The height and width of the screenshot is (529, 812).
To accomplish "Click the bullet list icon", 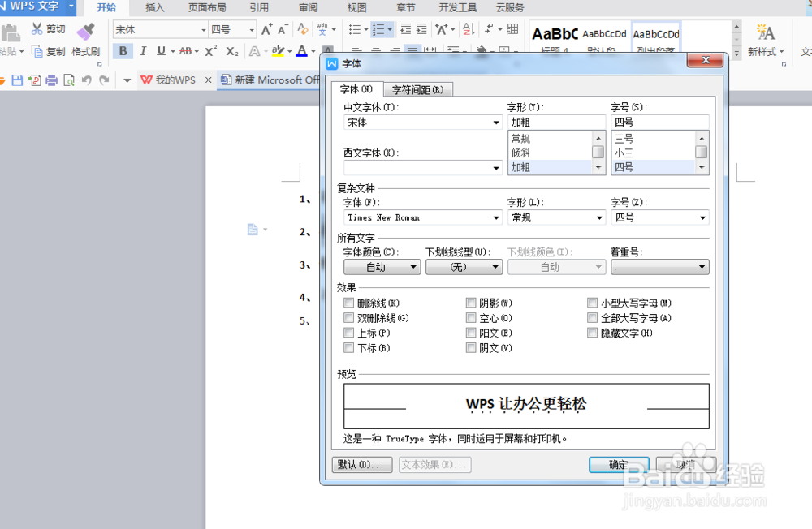I will point(355,29).
